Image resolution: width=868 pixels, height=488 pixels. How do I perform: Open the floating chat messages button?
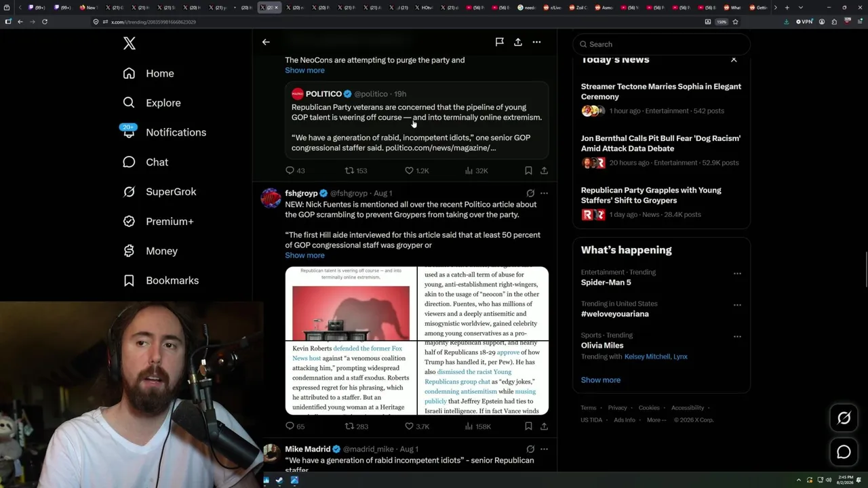click(844, 452)
